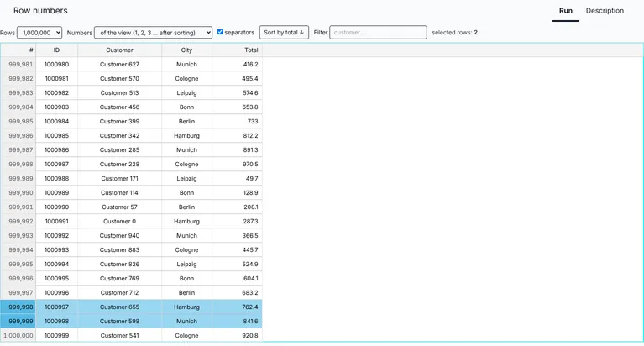Image resolution: width=644 pixels, height=346 pixels.
Task: Click the Cologne cell for Customer 883
Action: point(187,250)
